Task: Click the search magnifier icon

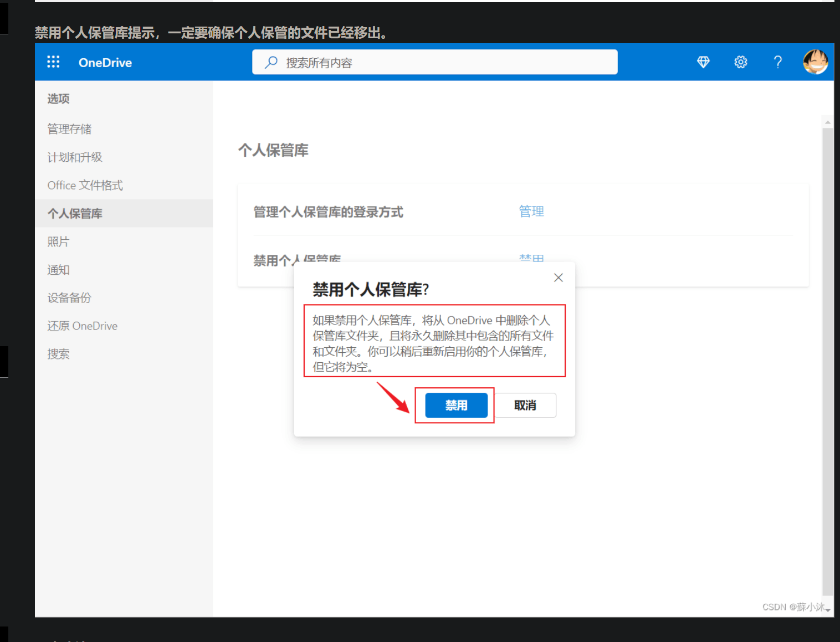Action: pyautogui.click(x=271, y=62)
